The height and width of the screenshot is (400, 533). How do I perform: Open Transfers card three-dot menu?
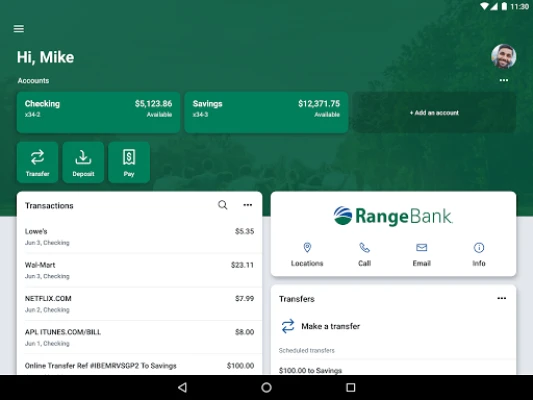coord(502,298)
